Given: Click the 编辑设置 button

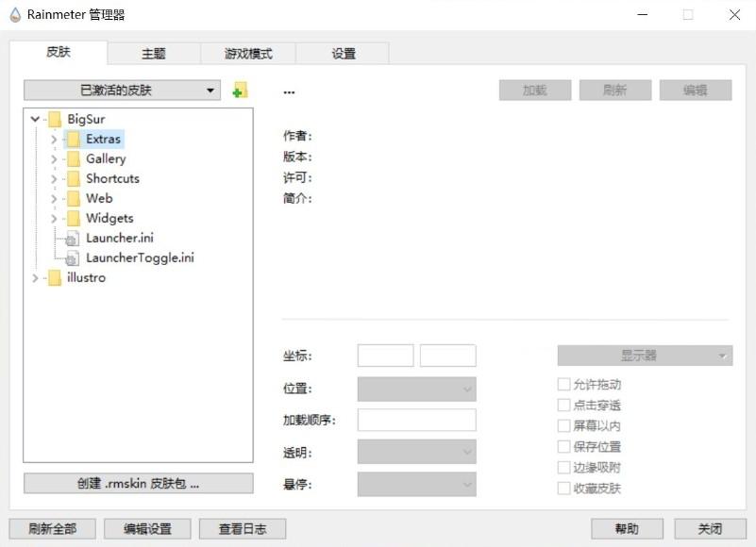Looking at the screenshot, I should click(147, 529).
